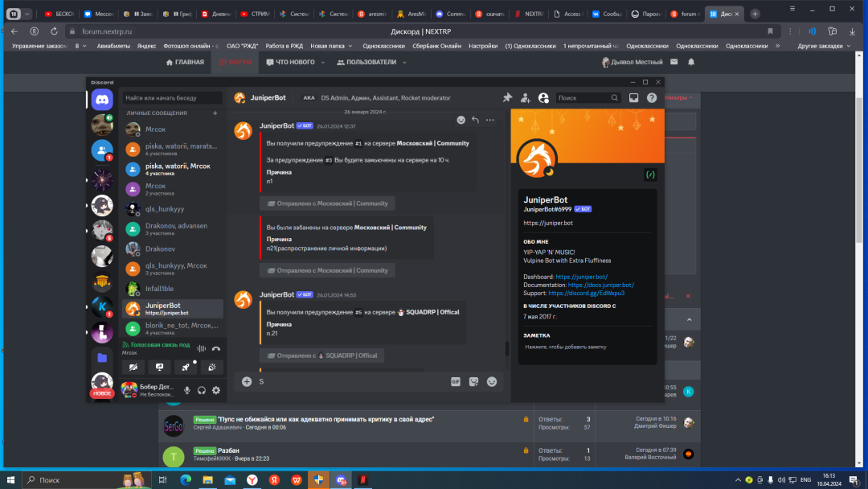The width and height of the screenshot is (868, 489).
Task: Open the Фильтры dropdown on forum
Action: pos(678,98)
